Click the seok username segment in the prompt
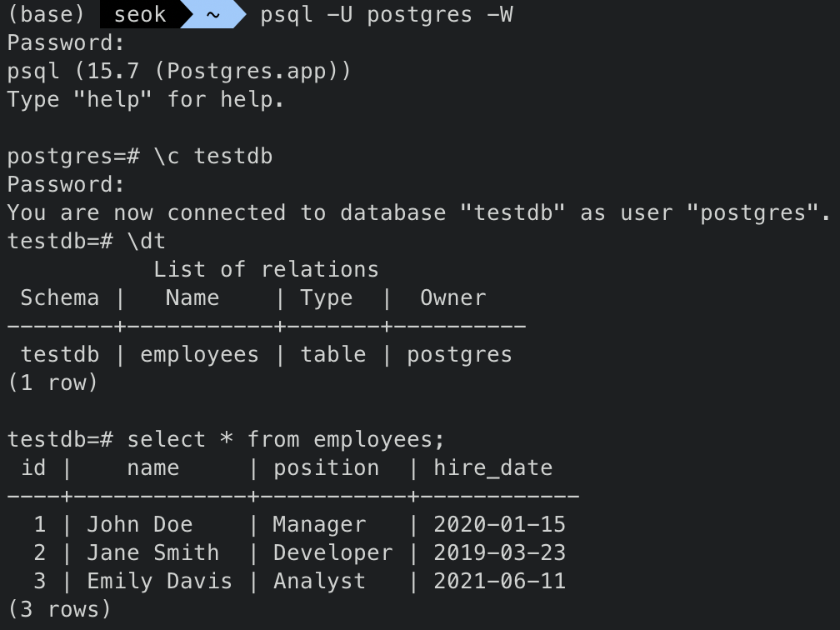 click(140, 14)
